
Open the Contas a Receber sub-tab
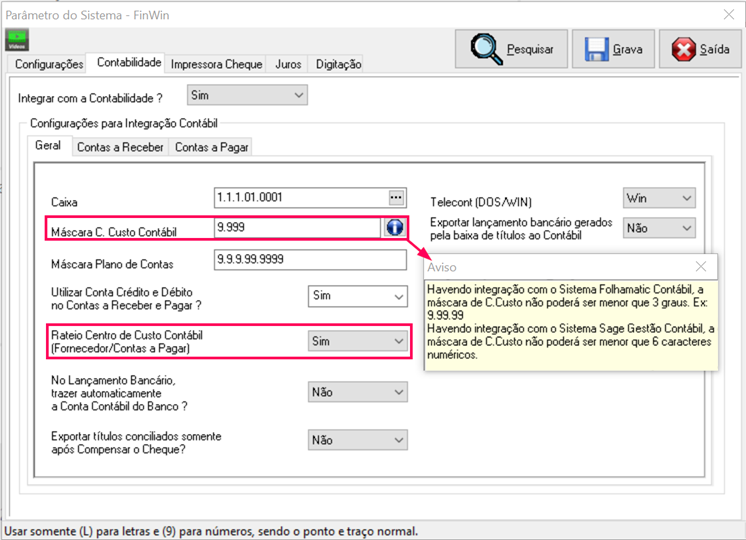(x=120, y=147)
